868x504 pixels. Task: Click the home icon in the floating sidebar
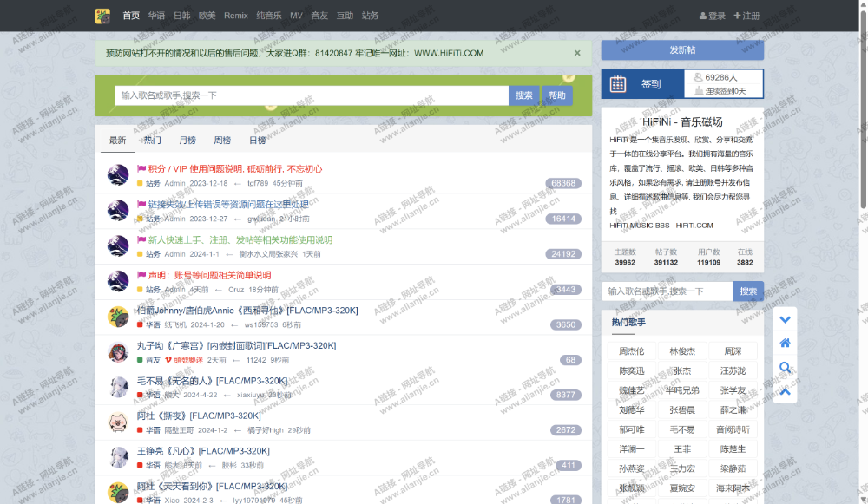click(785, 344)
